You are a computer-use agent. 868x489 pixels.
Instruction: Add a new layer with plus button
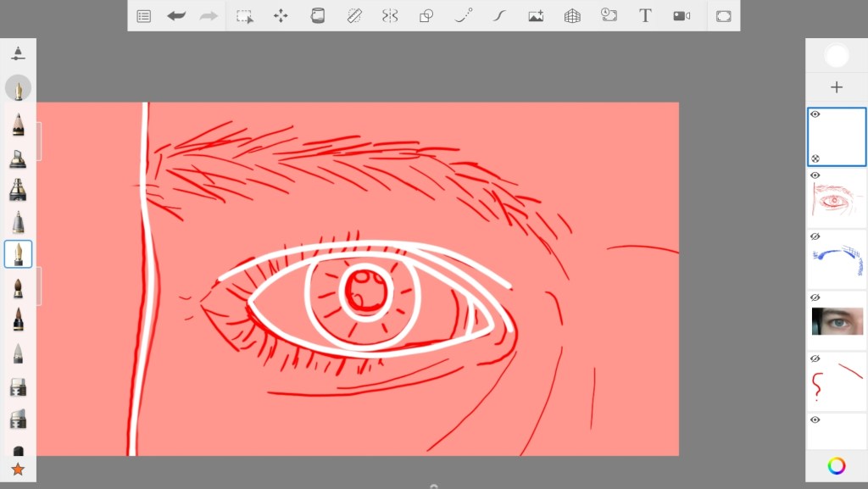click(x=837, y=87)
